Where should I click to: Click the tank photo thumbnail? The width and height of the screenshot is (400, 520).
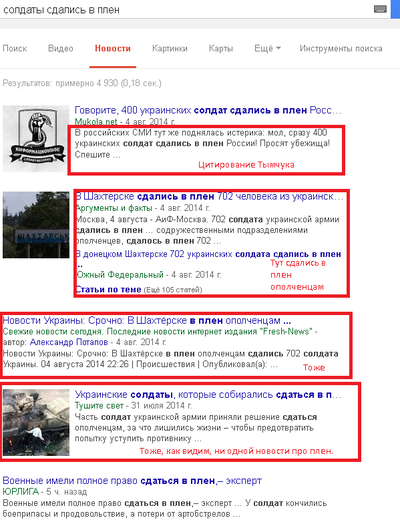coord(36,423)
